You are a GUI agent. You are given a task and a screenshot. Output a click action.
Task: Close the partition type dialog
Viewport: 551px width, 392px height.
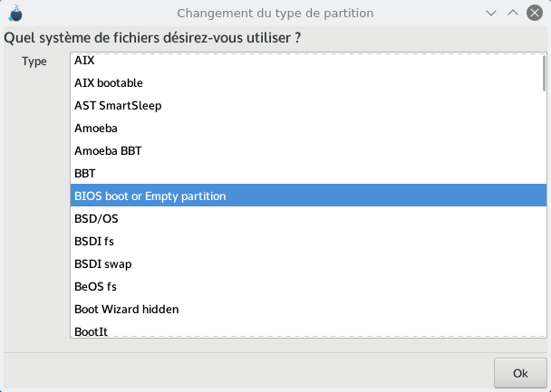coord(535,13)
